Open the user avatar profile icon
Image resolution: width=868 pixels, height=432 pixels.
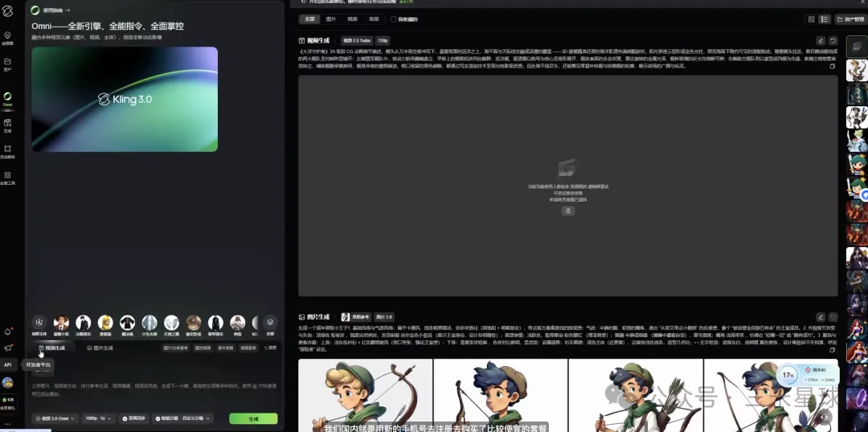8,383
